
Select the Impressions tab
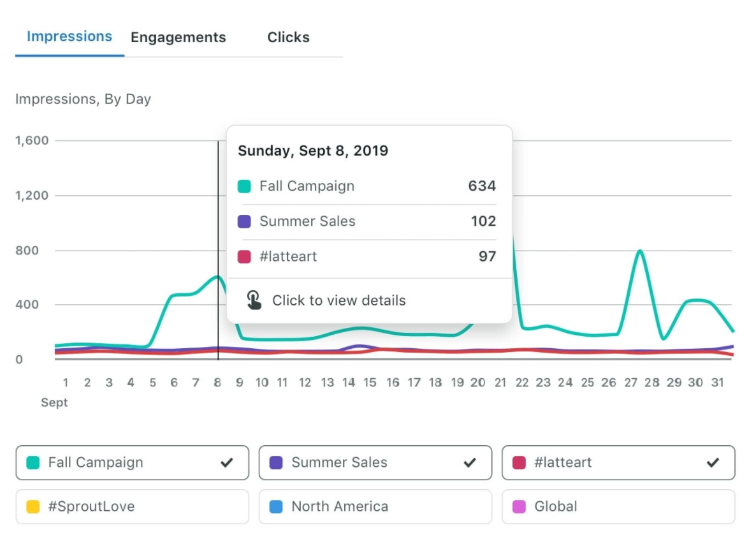pyautogui.click(x=69, y=36)
